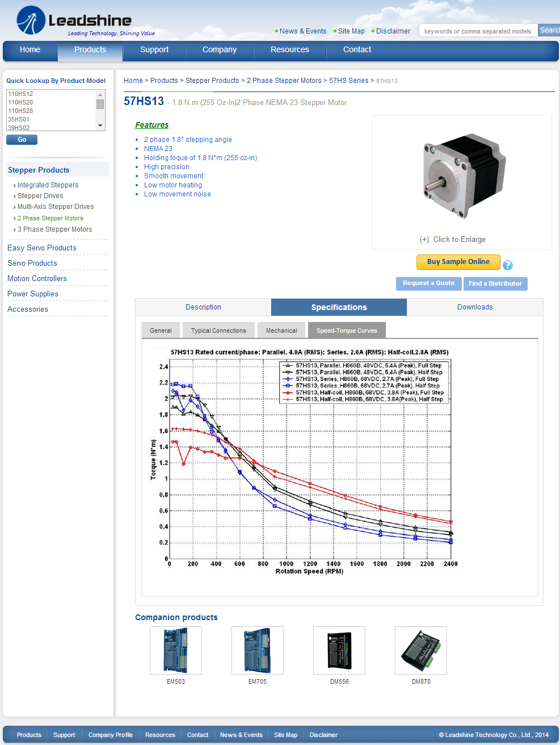Open the Support navigation menu
560x745 pixels.
(x=154, y=50)
